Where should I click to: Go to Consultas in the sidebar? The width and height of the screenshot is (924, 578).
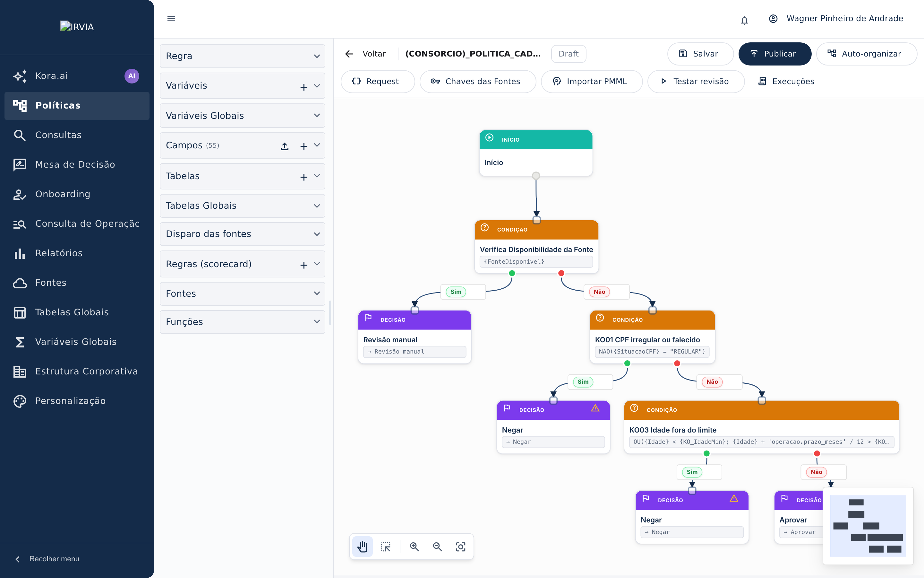click(x=77, y=135)
